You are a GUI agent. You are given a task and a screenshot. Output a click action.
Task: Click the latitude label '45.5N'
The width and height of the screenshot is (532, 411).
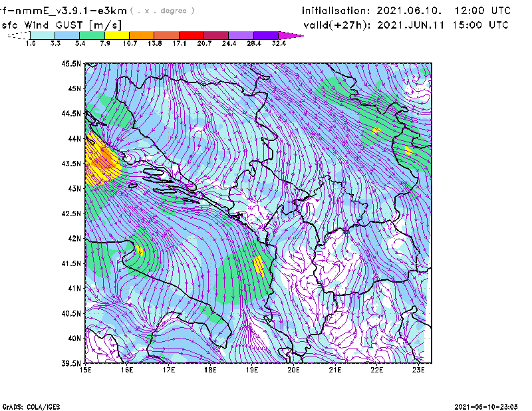click(71, 63)
